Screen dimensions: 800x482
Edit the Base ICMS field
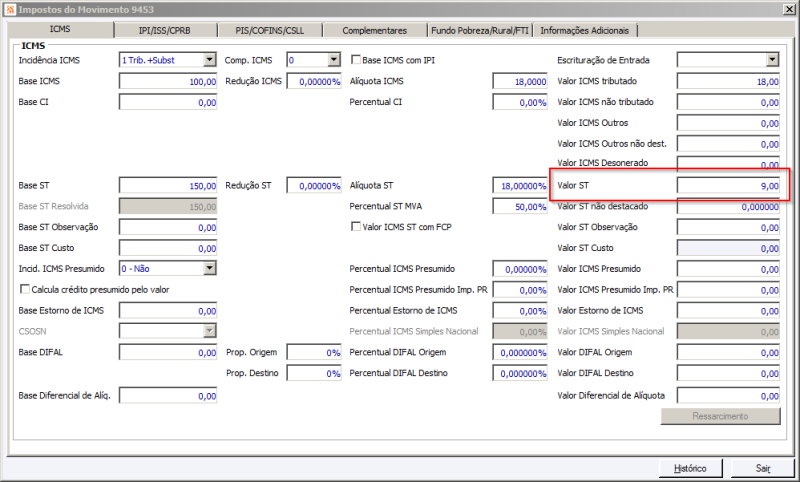[x=168, y=81]
